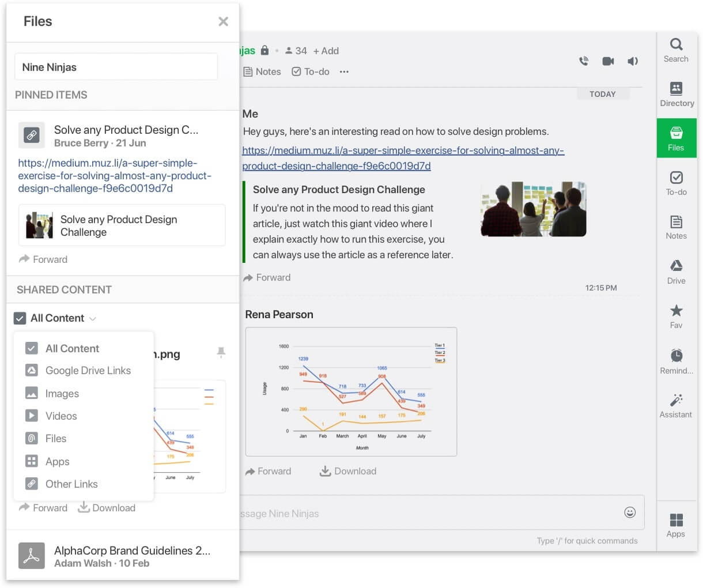Switch to the Notes tab in chat header
Screen dimensions: 703x588
click(262, 72)
